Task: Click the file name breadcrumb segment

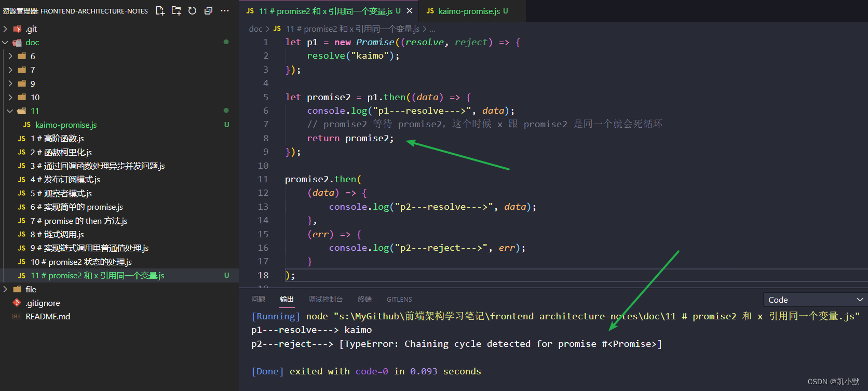Action: point(352,29)
